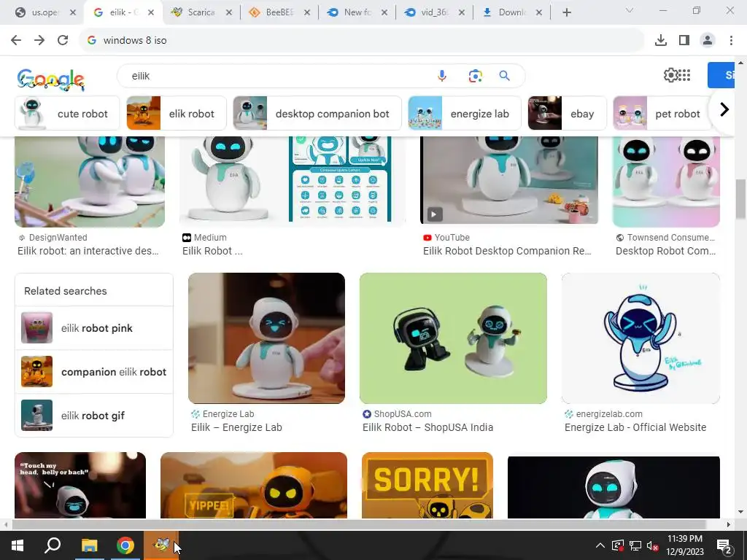Open the SORRY! orange robot image
The height and width of the screenshot is (560, 747).
pyautogui.click(x=427, y=485)
